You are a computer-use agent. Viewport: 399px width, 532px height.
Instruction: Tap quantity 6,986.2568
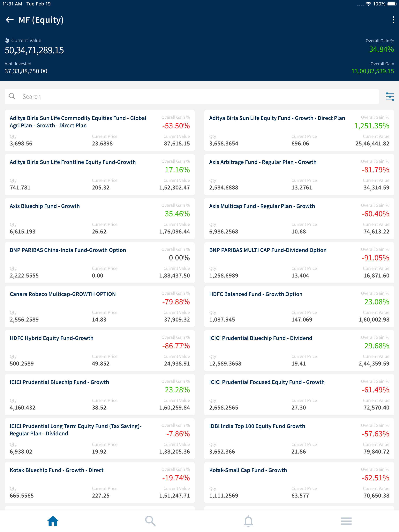point(224,232)
